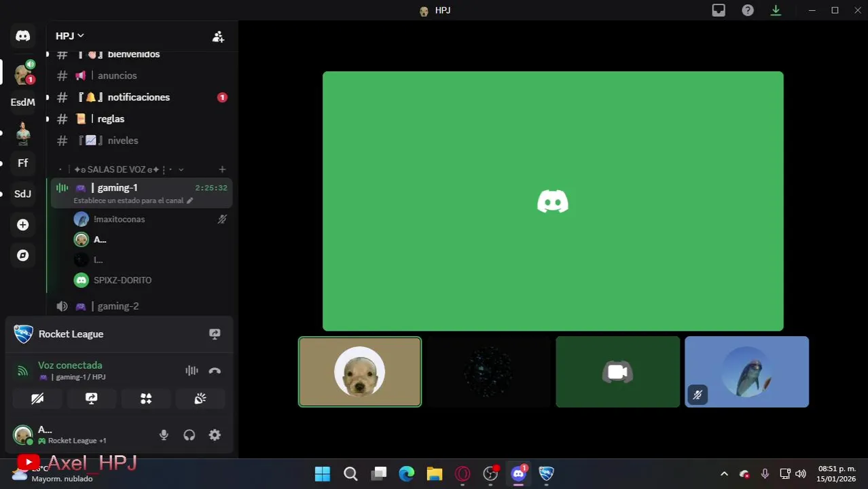
Task: Open weather widget Mayorm. nublado
Action: 53,473
